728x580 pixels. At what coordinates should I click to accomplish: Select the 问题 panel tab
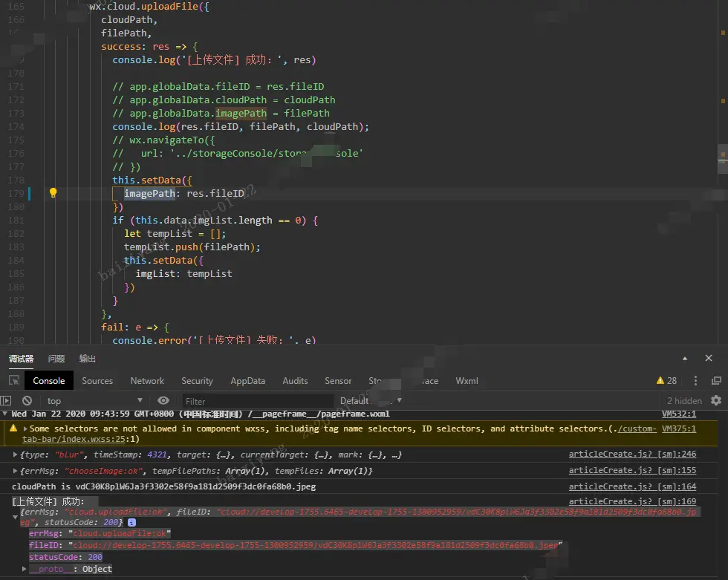56,359
